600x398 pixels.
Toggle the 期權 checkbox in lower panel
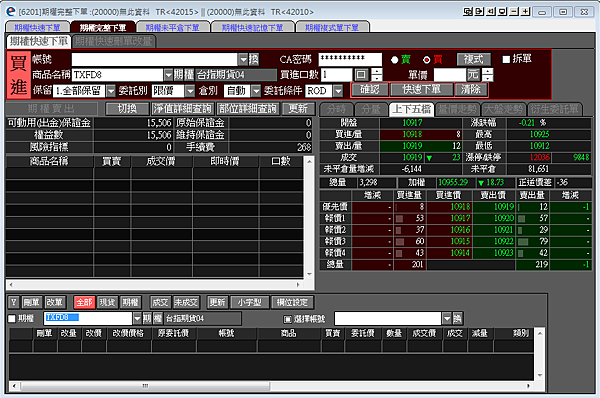tap(11, 318)
